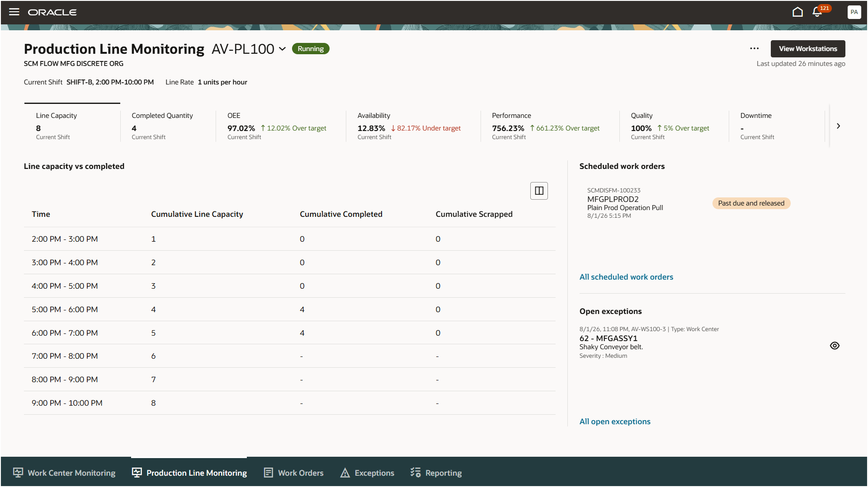Open the Reporting tab

tap(436, 473)
